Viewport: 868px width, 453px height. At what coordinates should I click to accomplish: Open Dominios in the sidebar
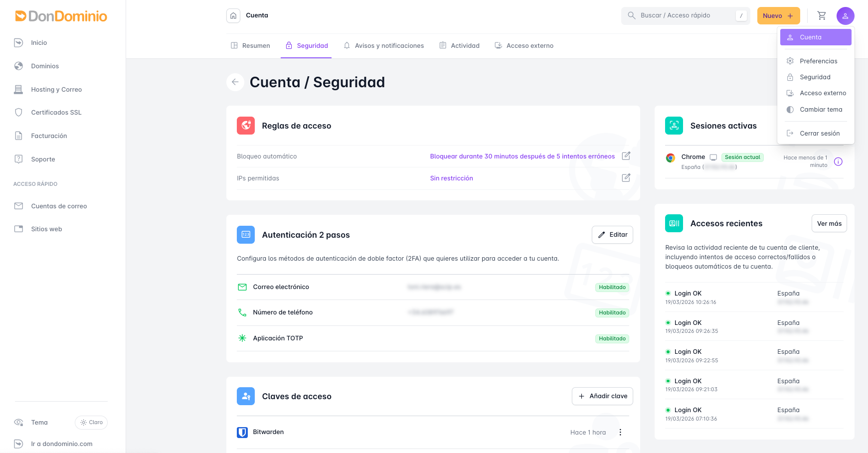45,66
